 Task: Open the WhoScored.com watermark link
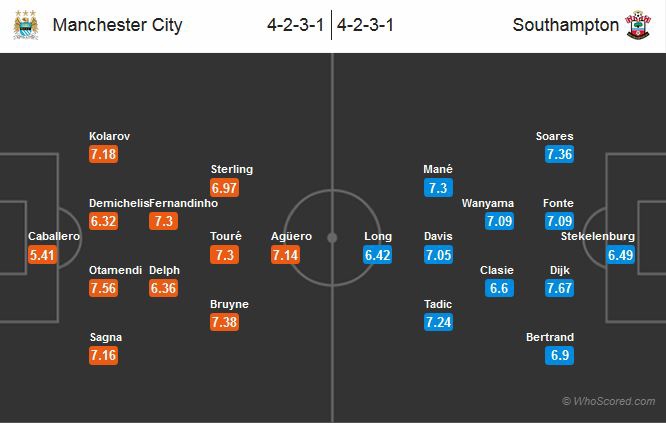point(609,401)
